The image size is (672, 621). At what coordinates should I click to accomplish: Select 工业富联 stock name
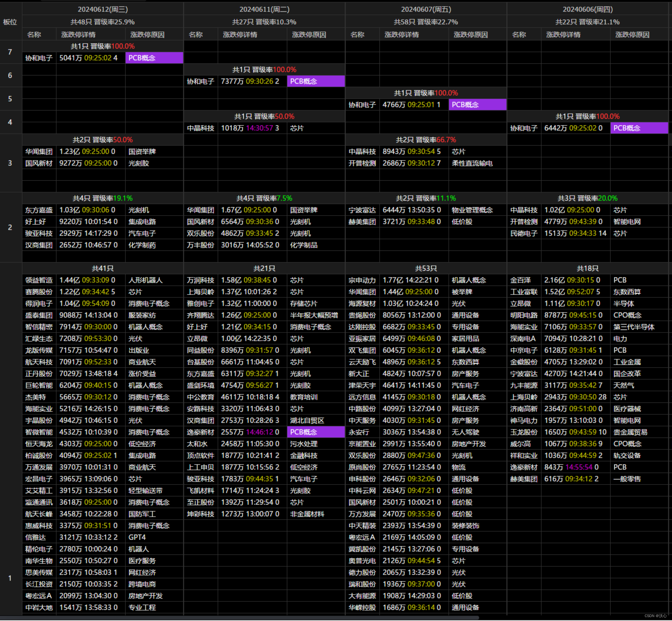pos(524,292)
